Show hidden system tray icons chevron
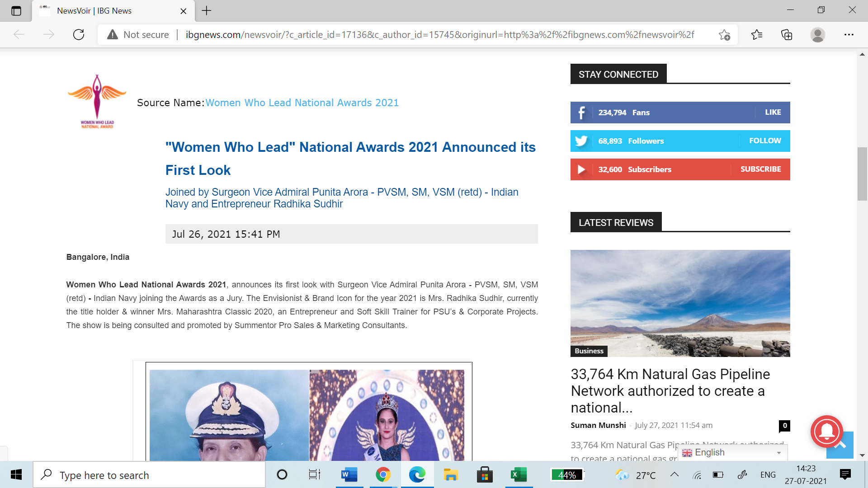 tap(674, 475)
